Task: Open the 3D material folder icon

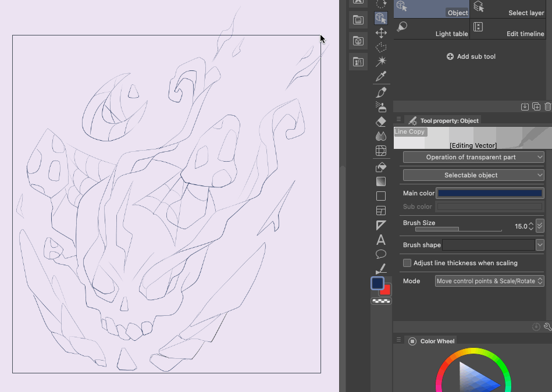Action: 358,41
